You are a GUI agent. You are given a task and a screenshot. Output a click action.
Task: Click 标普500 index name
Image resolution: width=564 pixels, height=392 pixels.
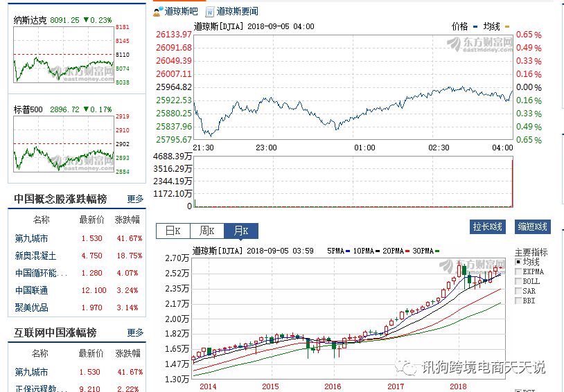(x=28, y=109)
